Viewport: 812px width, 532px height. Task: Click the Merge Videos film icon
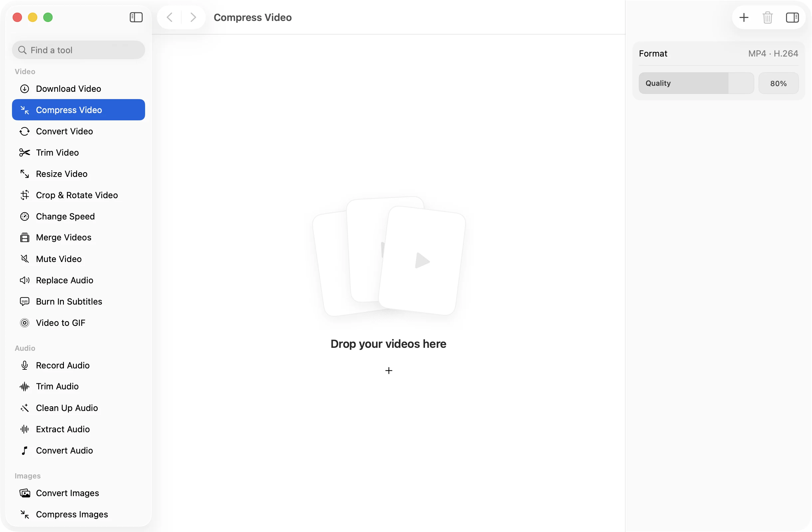[x=25, y=237]
